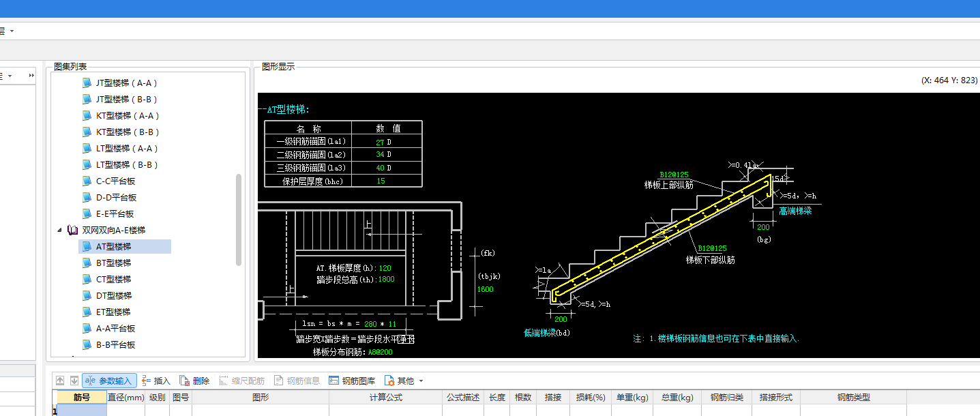Click the 级别 column header

click(157, 398)
